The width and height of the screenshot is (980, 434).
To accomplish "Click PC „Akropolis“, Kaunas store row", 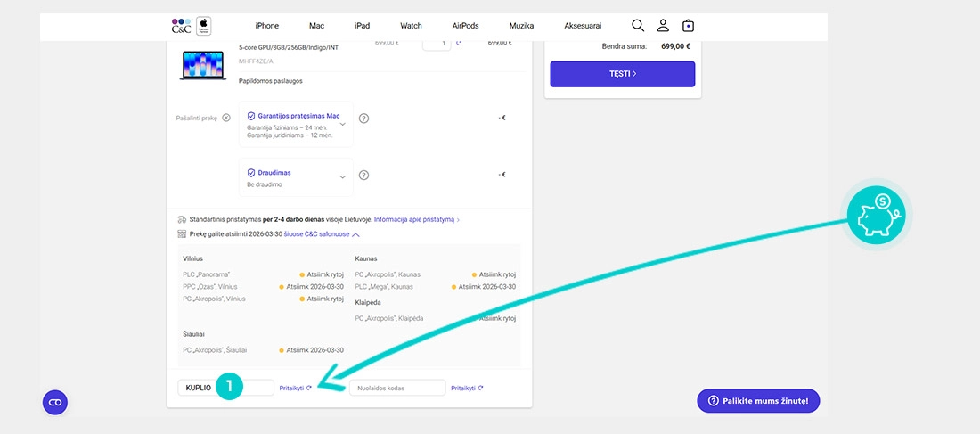I will point(436,274).
